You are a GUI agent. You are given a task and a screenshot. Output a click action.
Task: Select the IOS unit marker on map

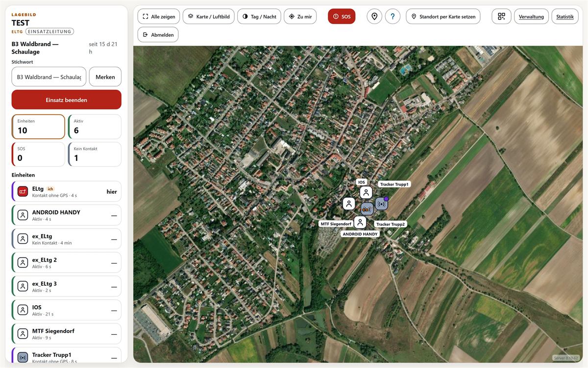(366, 192)
